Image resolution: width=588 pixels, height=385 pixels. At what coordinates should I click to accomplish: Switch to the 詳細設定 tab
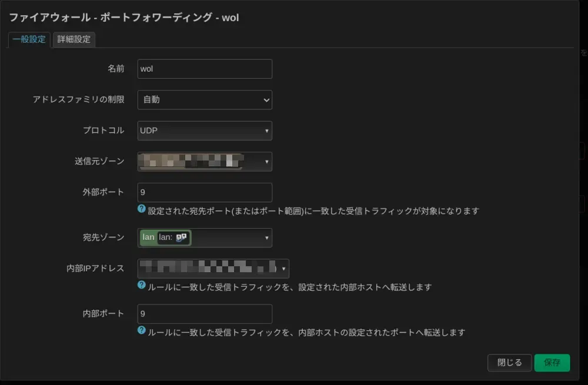[x=73, y=39]
